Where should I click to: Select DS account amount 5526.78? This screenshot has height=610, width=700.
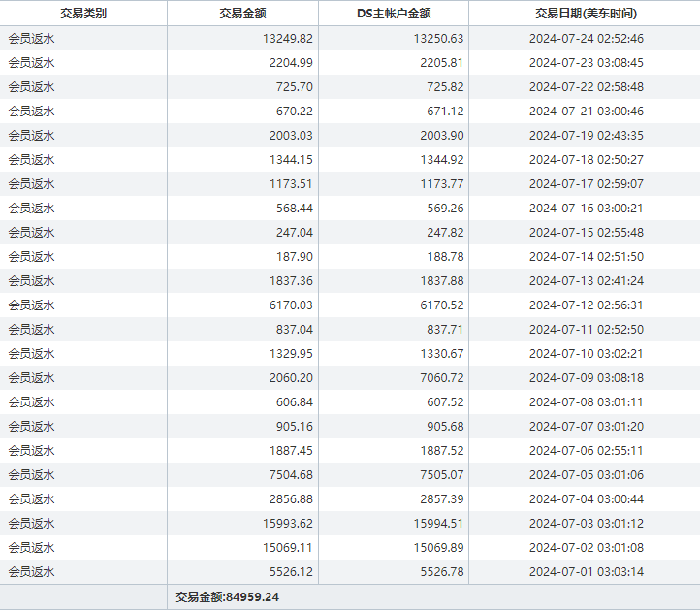(442, 572)
